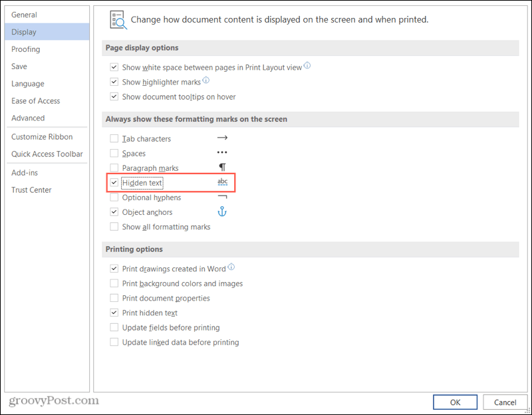The image size is (532, 415).
Task: Click the info icon next to highlighter marks
Action: (x=206, y=80)
